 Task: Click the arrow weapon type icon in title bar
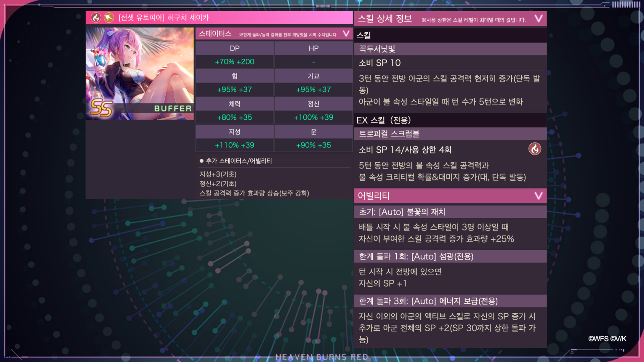(x=109, y=18)
